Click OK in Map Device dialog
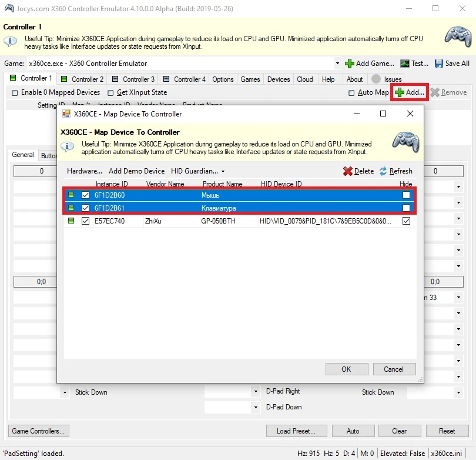476x460 pixels. (347, 369)
